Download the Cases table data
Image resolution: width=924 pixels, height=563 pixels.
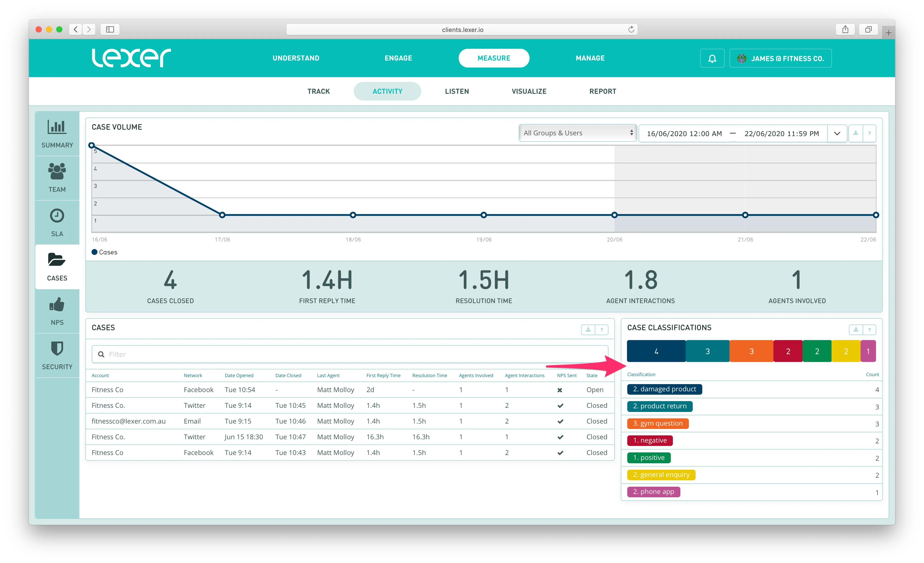588,330
